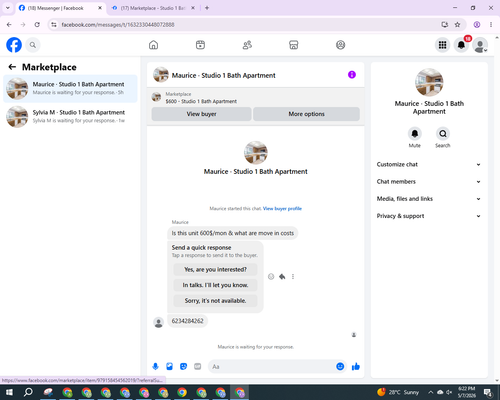Viewport: 500px width, 400px height.
Task: Open the purple conversation information icon
Action: click(x=352, y=75)
